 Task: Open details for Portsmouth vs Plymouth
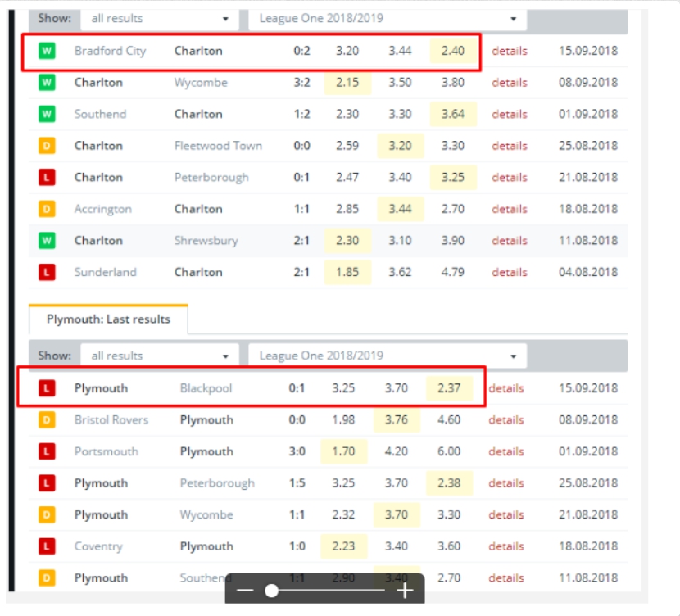[x=506, y=451]
